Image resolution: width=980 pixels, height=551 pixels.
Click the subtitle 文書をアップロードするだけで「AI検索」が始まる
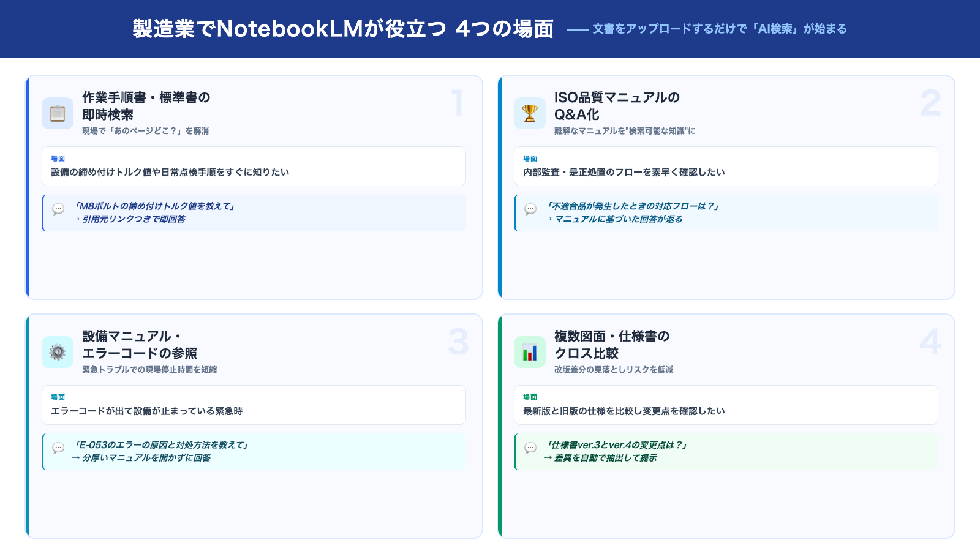click(720, 29)
